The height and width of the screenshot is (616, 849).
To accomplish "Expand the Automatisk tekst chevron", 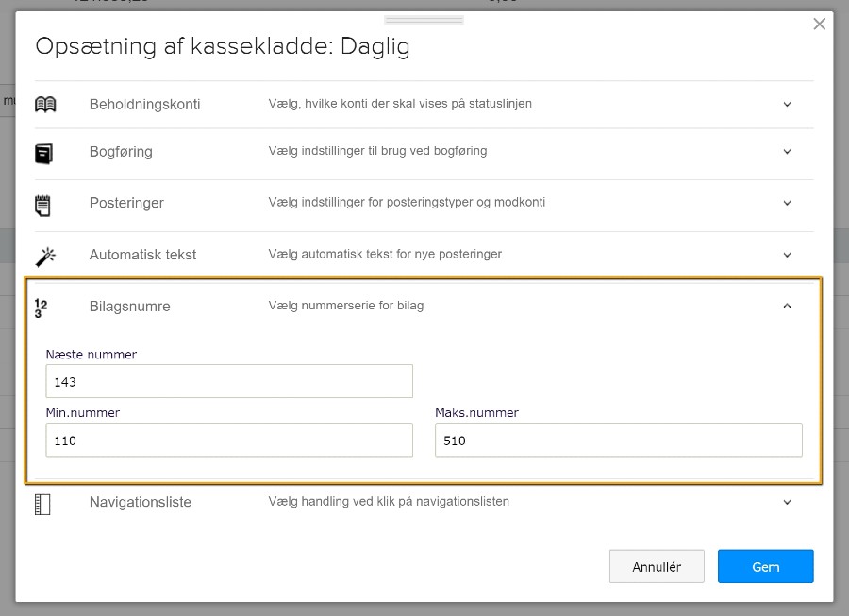I will coord(787,255).
